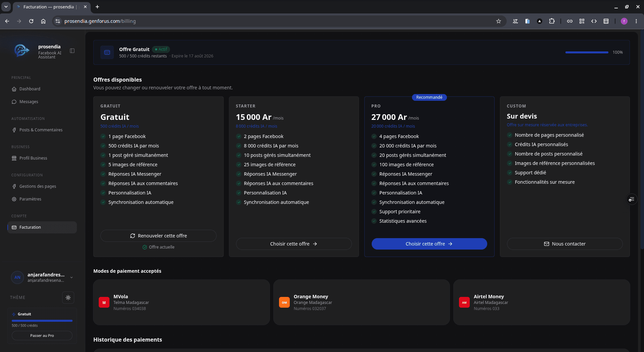Click the floating widget icon at right edge

632,200
